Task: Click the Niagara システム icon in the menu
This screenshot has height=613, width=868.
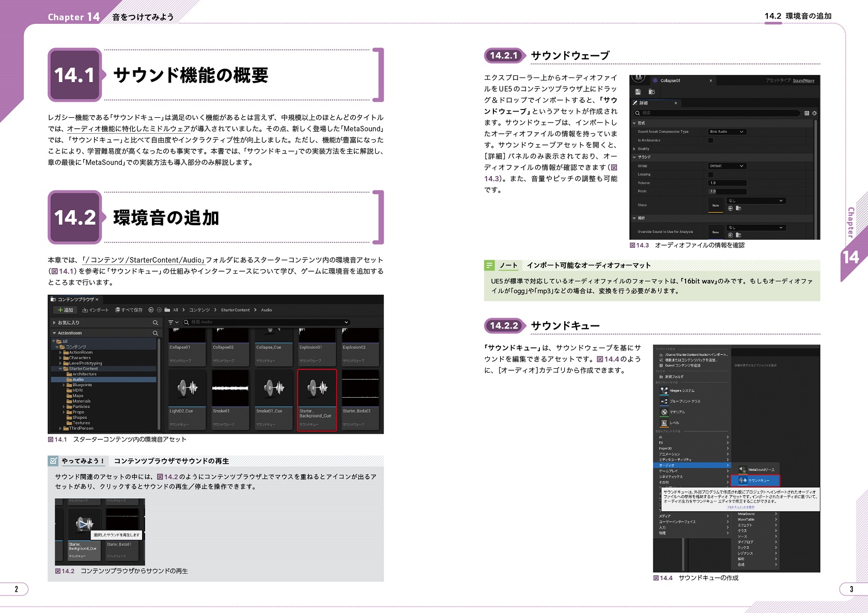Action: coord(664,390)
